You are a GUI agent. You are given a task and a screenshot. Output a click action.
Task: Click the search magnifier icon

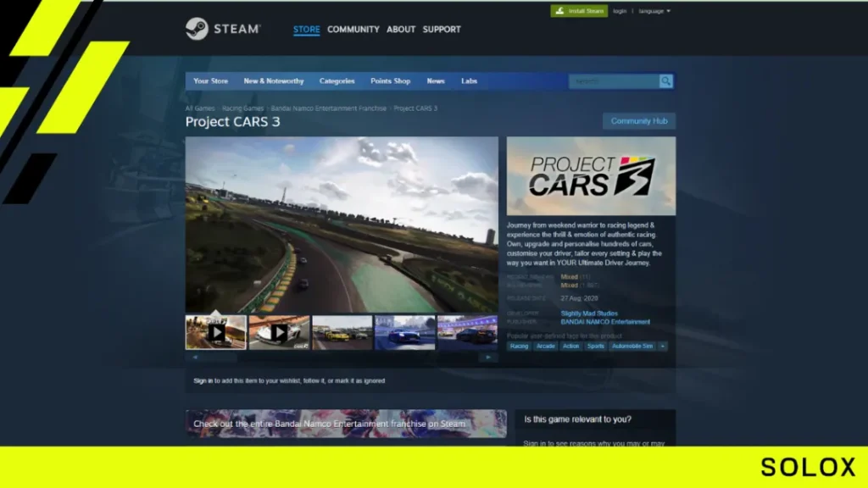(666, 80)
